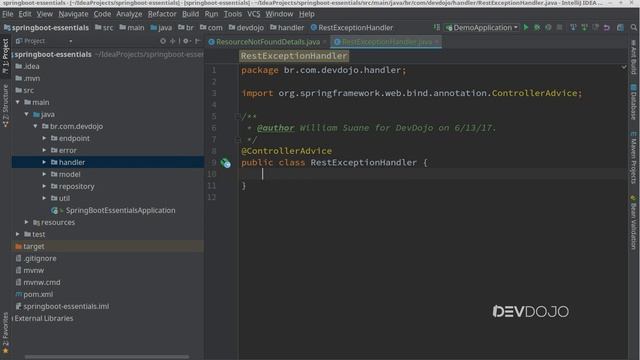Click the VCS Update Project icon
The height and width of the screenshot is (360, 640).
(573, 27)
